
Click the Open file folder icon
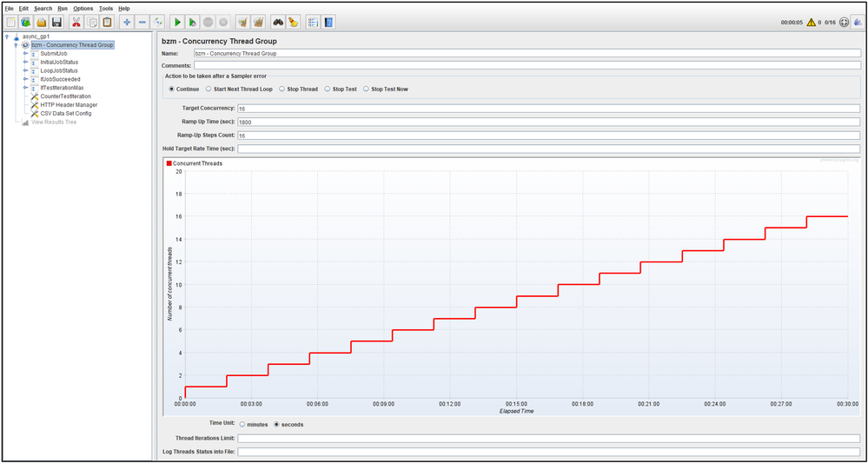pyautogui.click(x=41, y=22)
